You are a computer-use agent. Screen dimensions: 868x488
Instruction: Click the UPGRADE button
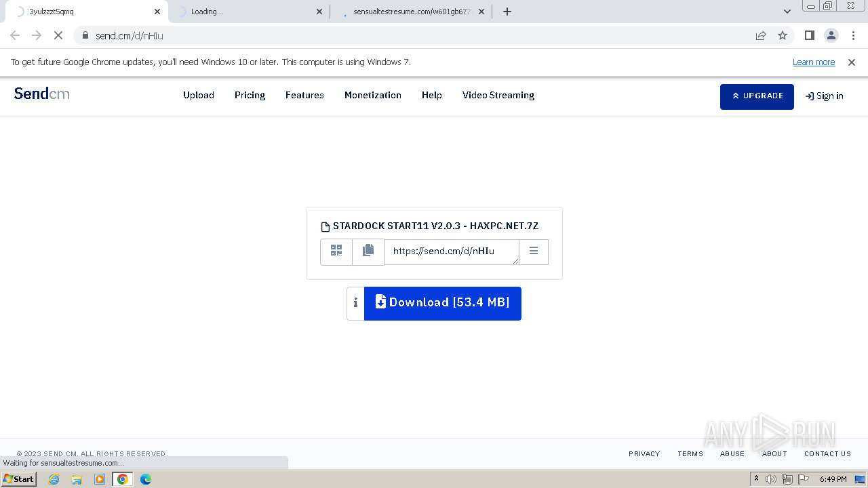(757, 96)
